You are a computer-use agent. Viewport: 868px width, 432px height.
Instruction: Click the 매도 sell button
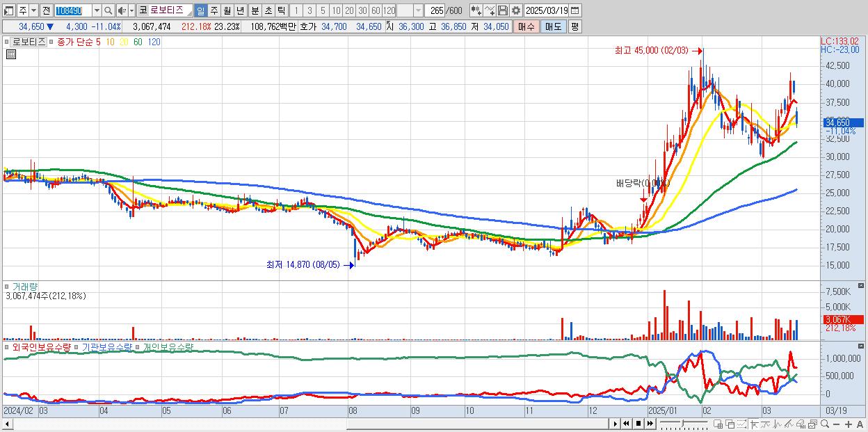click(554, 26)
